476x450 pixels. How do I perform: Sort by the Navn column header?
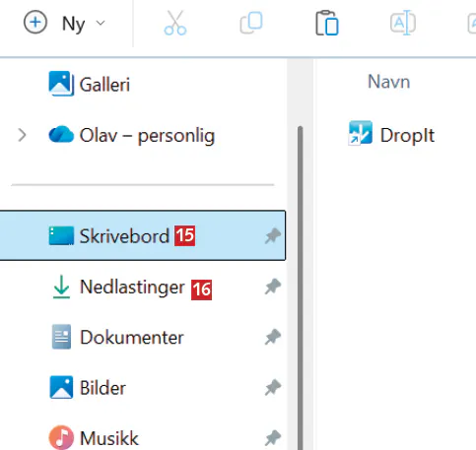pyautogui.click(x=388, y=82)
